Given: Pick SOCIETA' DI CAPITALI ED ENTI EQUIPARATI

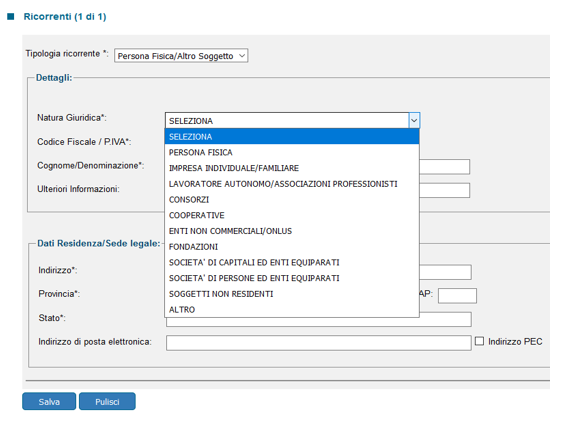Looking at the screenshot, I should pyautogui.click(x=292, y=263).
